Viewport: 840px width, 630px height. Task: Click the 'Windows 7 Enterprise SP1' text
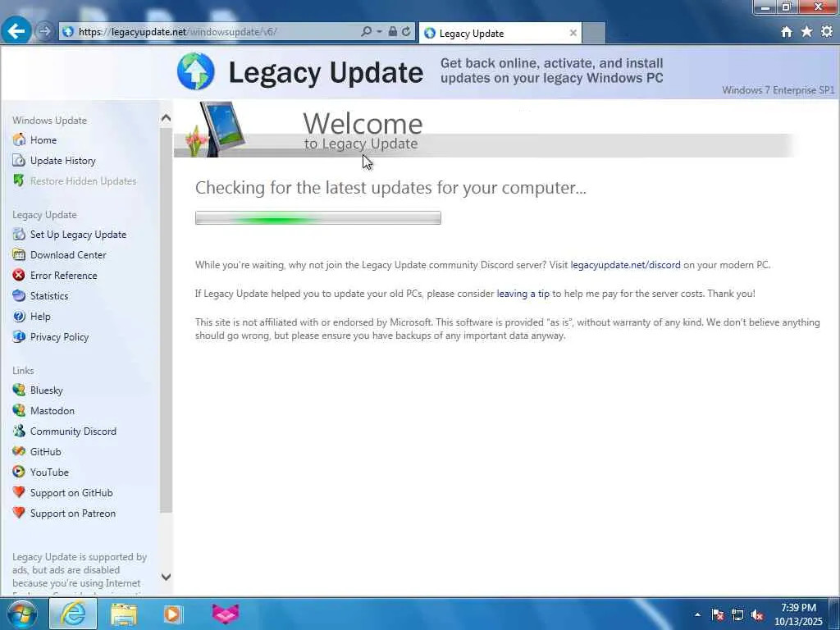coord(778,90)
